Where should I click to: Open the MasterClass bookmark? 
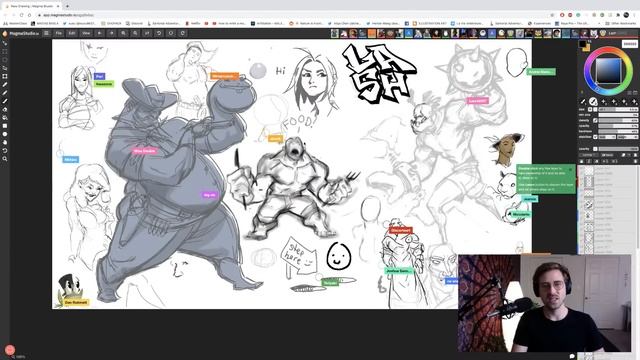[x=15, y=23]
